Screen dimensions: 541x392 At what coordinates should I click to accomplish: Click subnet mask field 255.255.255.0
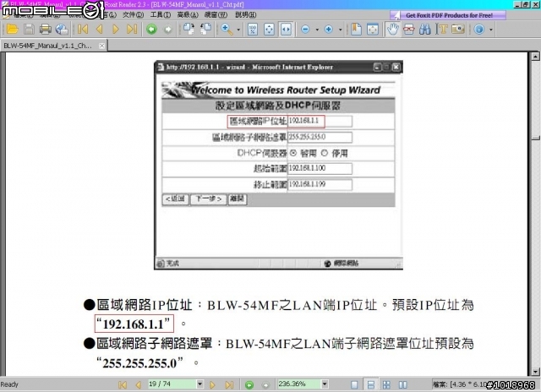(320, 137)
